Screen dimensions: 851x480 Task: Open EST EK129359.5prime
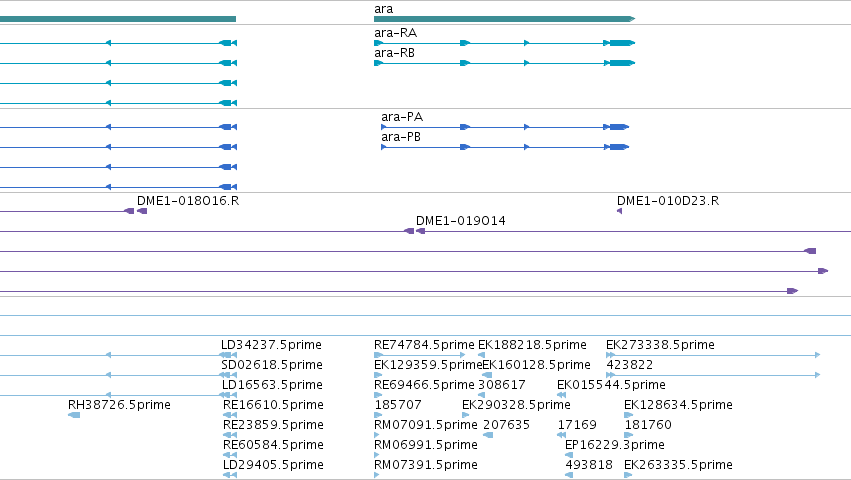428,365
